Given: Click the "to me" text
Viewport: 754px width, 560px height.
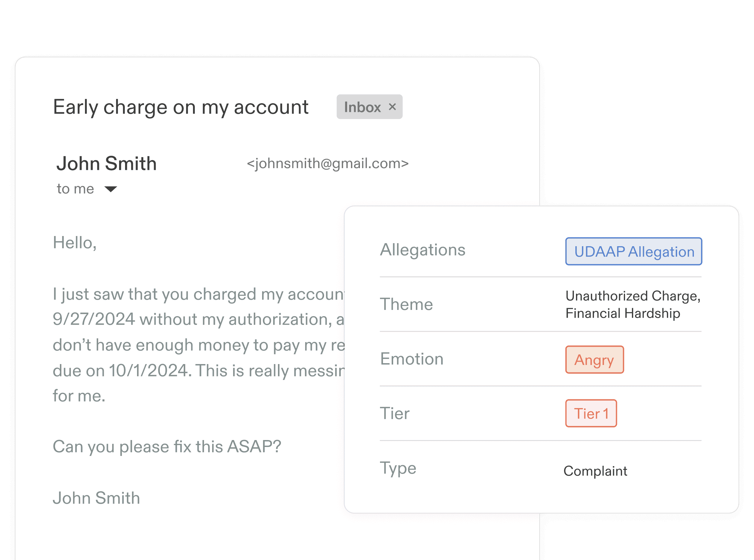Looking at the screenshot, I should [x=75, y=189].
